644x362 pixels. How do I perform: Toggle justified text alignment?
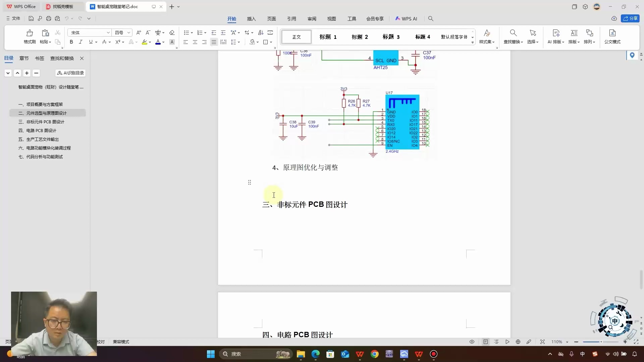214,42
